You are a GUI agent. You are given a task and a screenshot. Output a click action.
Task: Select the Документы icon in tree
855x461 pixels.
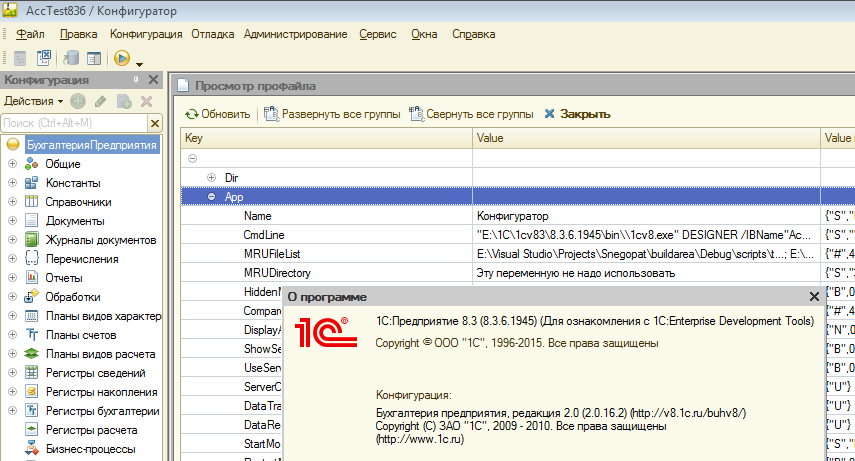click(32, 220)
